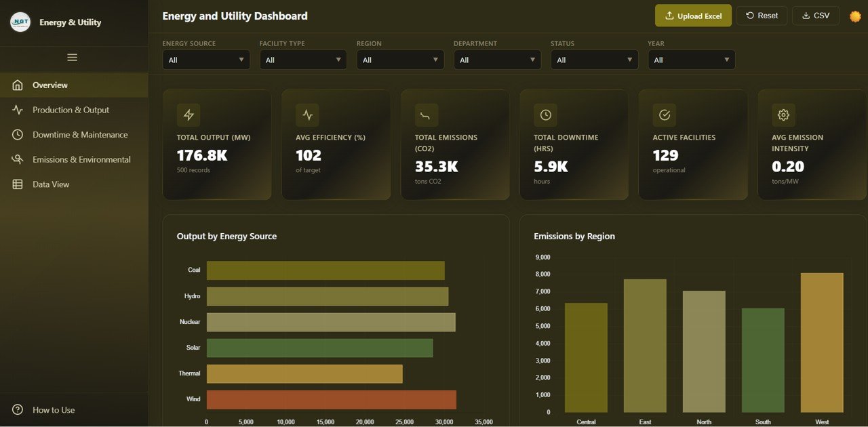This screenshot has width=868, height=427.
Task: Click the Wind bar in Output chart
Action: pos(331,399)
